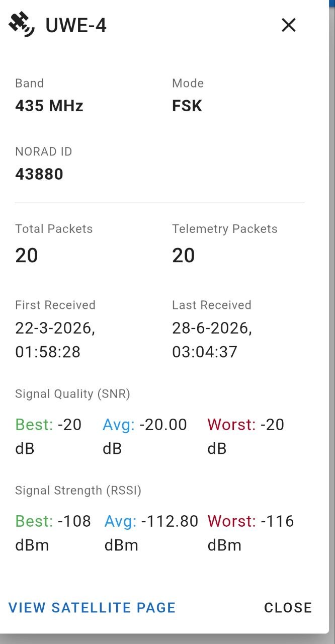Image resolution: width=335 pixels, height=644 pixels.
Task: Click the Total Packets count 20
Action: (x=27, y=256)
